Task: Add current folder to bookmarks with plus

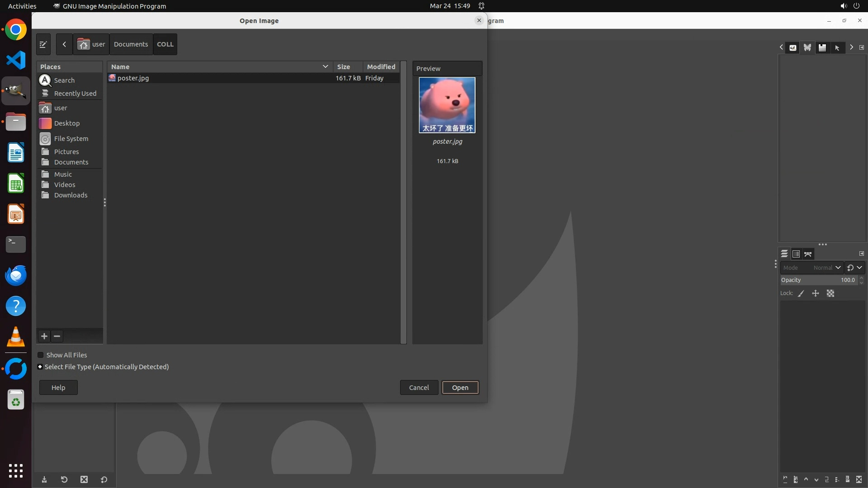Action: click(44, 336)
